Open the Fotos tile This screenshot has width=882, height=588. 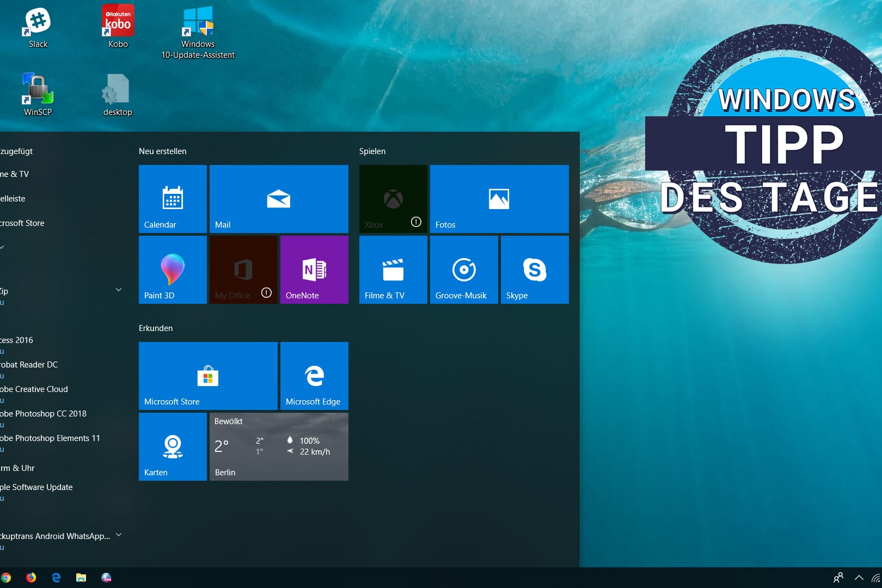pos(499,199)
